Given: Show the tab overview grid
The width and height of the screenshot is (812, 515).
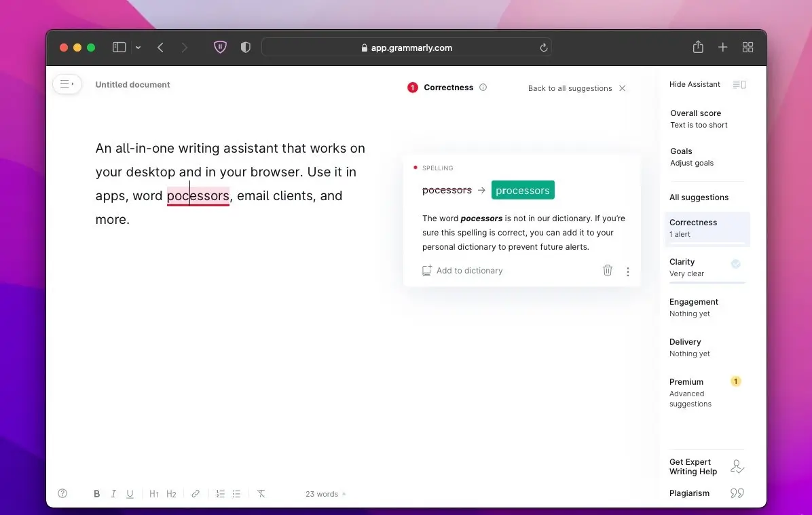Looking at the screenshot, I should coord(748,47).
